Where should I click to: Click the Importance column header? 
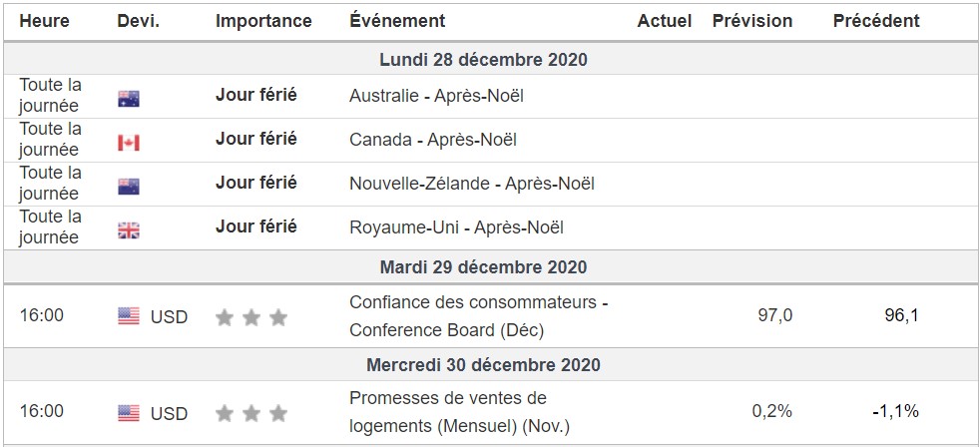click(x=263, y=21)
